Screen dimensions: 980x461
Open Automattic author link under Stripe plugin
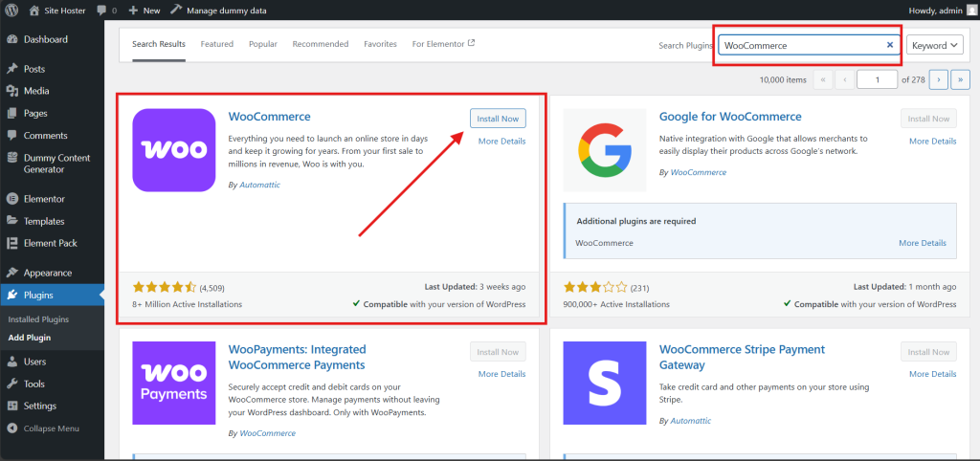(x=691, y=421)
